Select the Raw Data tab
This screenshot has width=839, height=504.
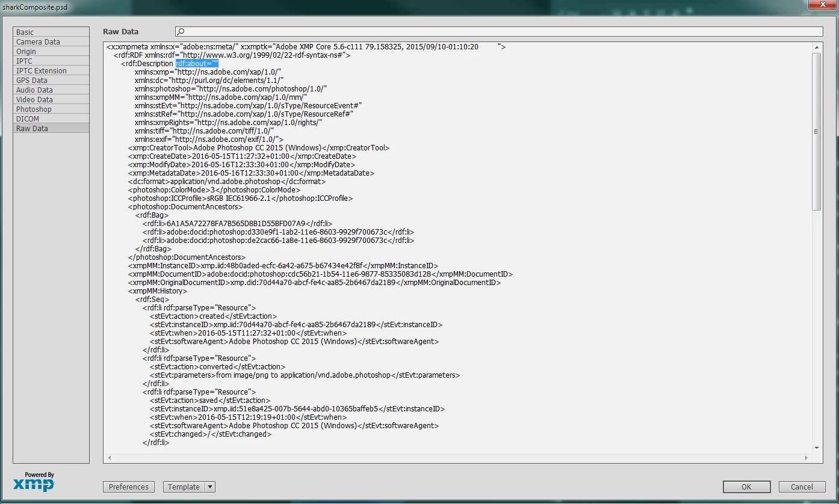coord(51,128)
